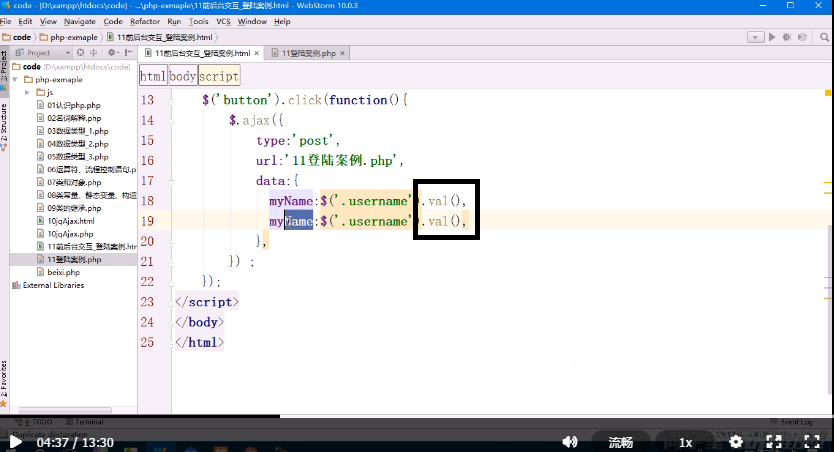Open the Refactor menu
Screen dimensions: 834x452
click(145, 21)
